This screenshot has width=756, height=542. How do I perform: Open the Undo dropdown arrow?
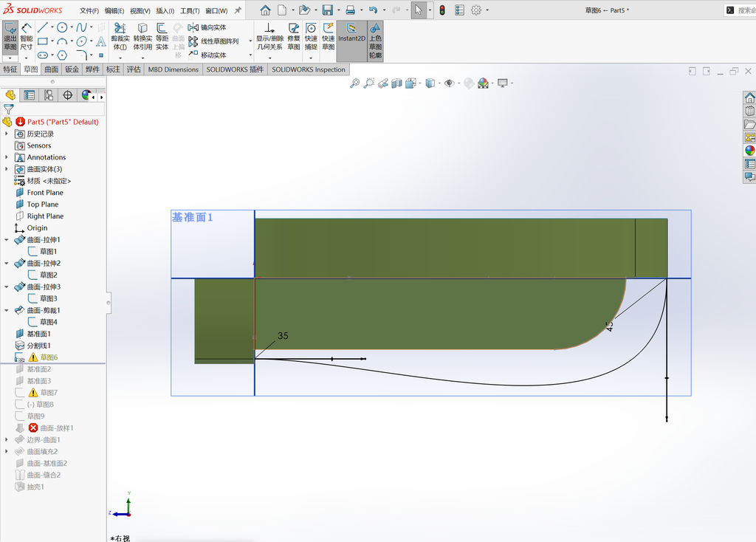click(384, 10)
